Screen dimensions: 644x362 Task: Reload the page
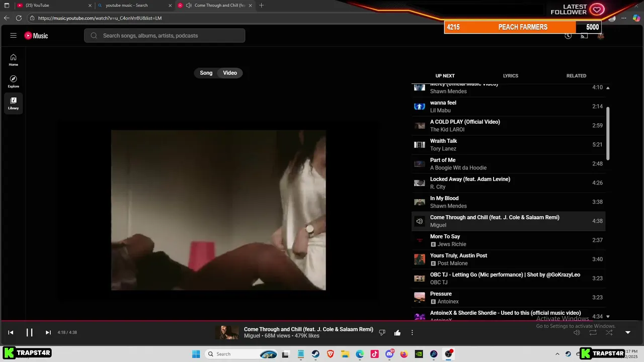(19, 18)
